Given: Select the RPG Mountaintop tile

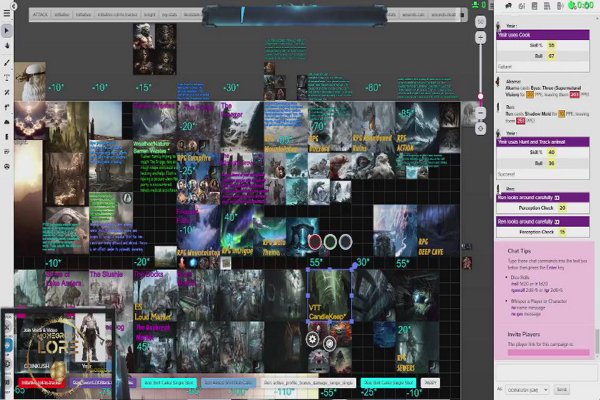Looking at the screenshot, I should coord(198,231).
